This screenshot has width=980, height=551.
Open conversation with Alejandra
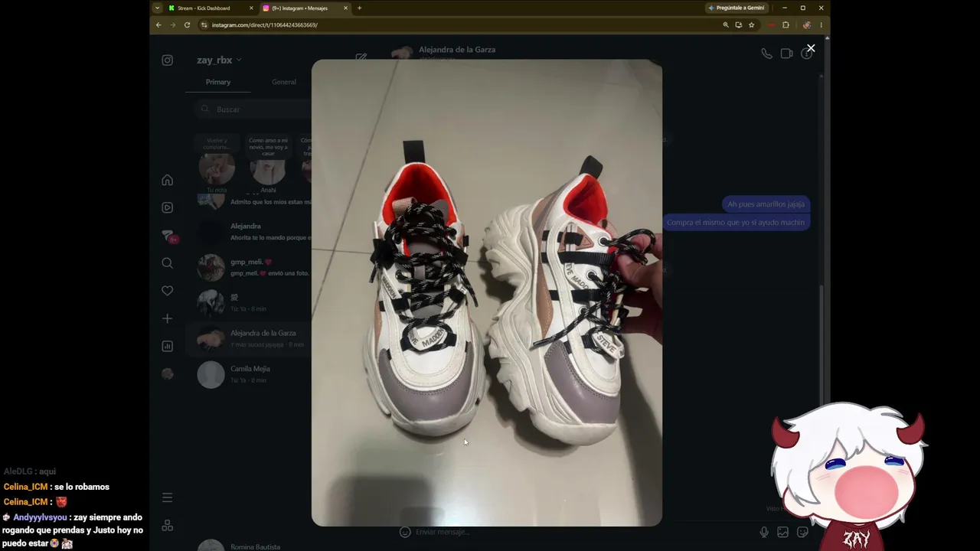[x=249, y=231]
